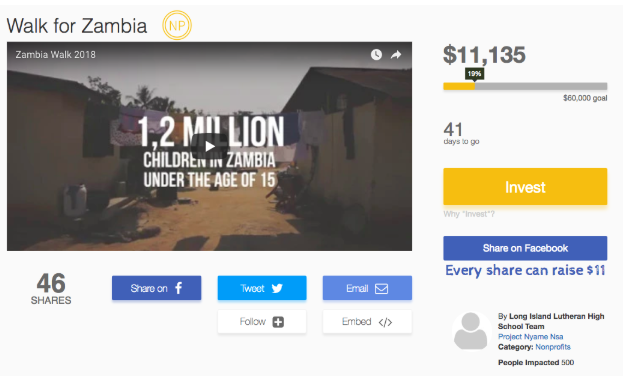This screenshot has height=377, width=627.
Task: Click the Email envelope icon
Action: [381, 289]
